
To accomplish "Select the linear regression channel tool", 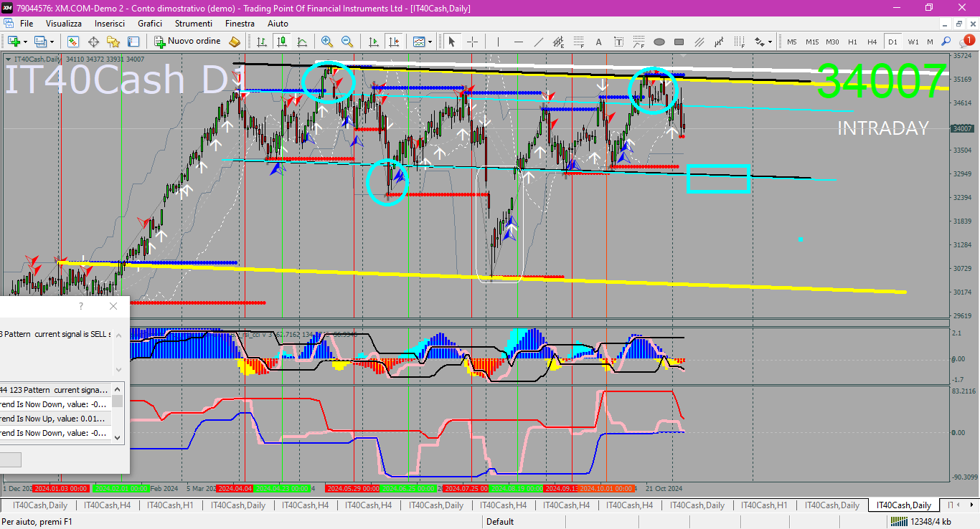I will coord(720,42).
